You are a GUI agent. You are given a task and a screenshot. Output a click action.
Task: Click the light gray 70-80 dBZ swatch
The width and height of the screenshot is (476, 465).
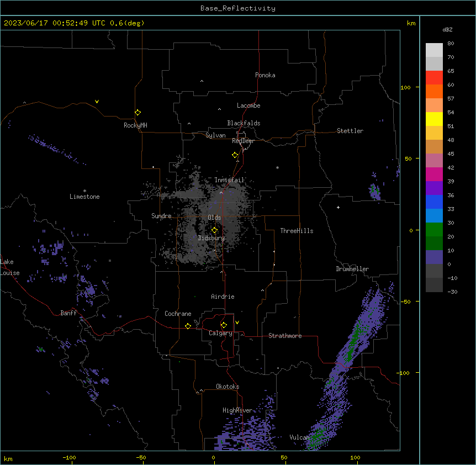(x=434, y=50)
